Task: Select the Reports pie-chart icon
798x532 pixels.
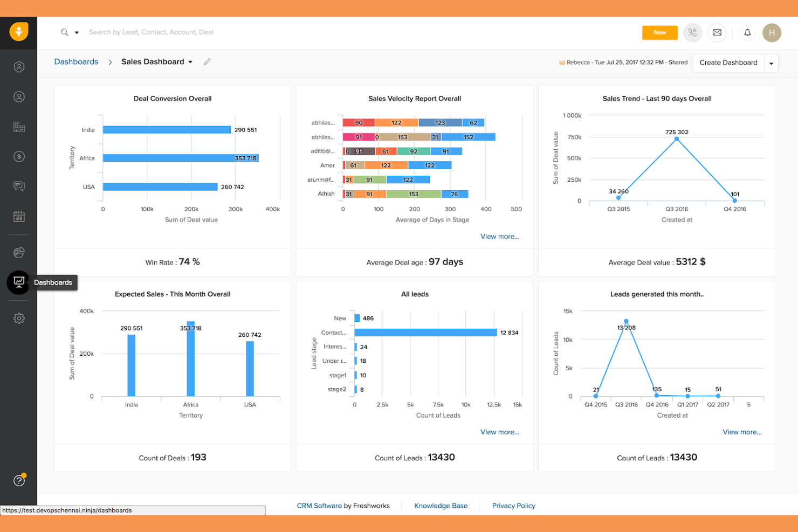Action: pyautogui.click(x=19, y=252)
